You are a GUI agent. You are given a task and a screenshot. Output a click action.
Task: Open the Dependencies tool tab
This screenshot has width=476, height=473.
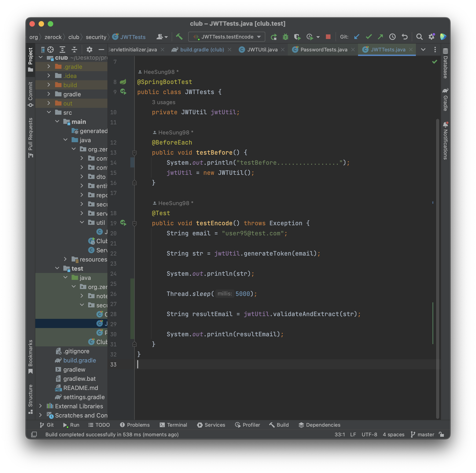tap(319, 425)
